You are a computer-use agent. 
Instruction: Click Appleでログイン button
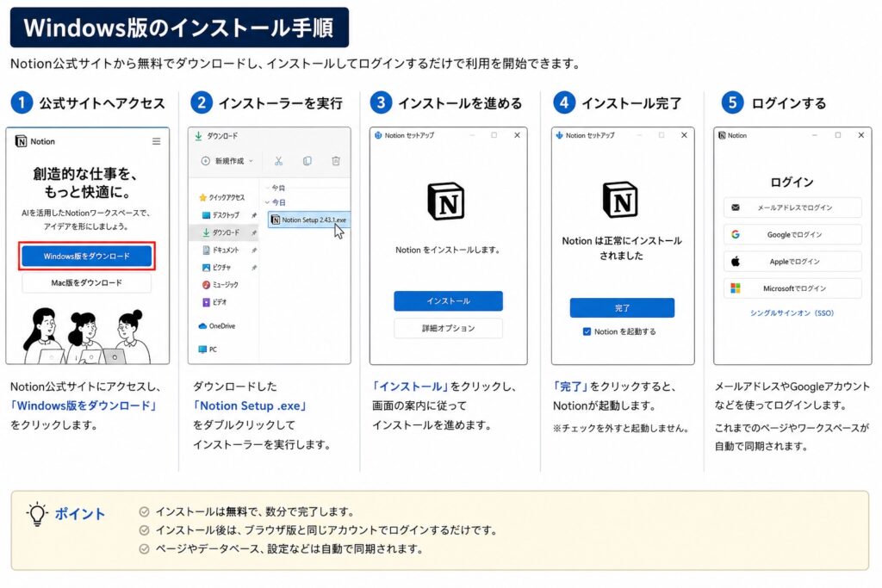pyautogui.click(x=792, y=262)
